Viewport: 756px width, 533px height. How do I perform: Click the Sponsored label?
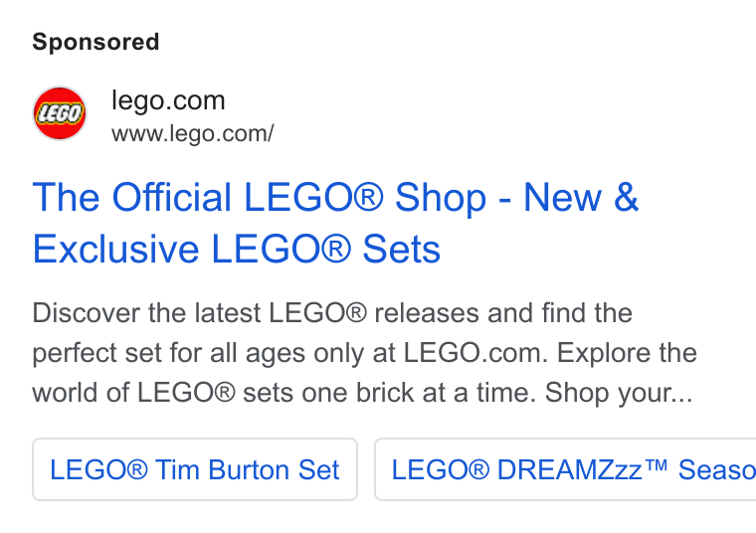[95, 42]
